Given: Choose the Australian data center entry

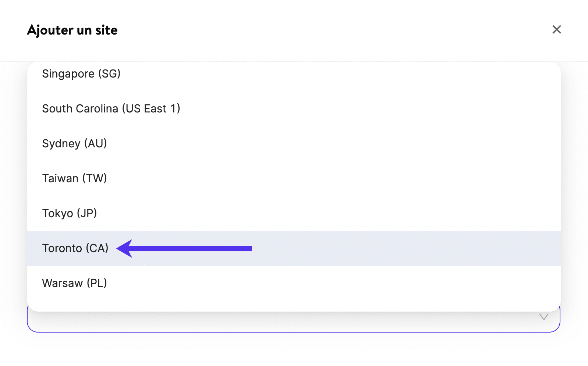Looking at the screenshot, I should pos(74,144).
